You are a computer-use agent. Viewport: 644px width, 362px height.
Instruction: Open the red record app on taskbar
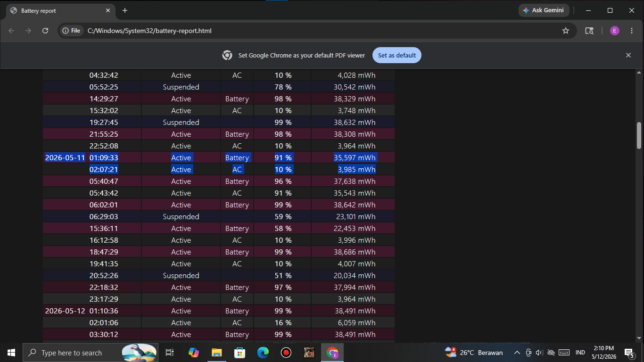[x=286, y=353]
